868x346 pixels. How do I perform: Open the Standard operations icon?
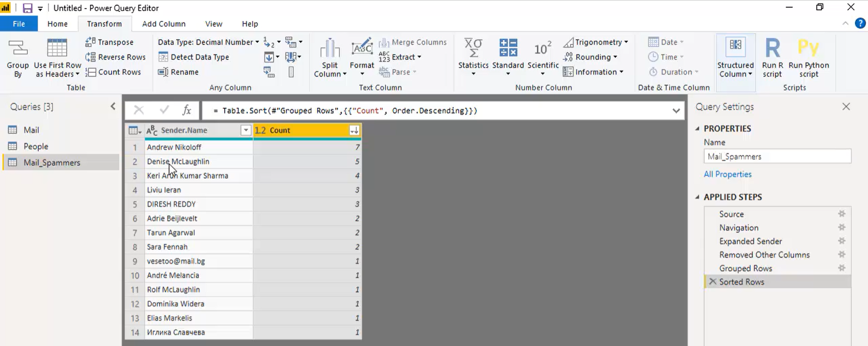click(x=508, y=48)
